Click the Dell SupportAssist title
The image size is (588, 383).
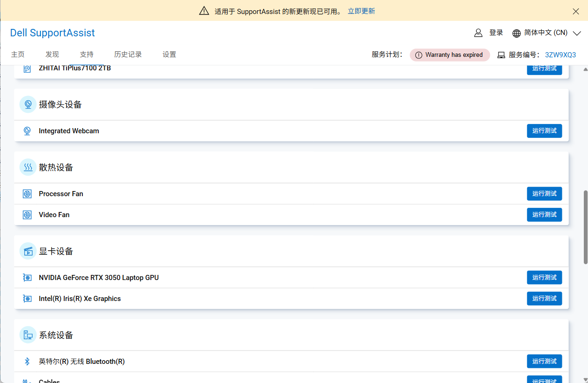(53, 33)
